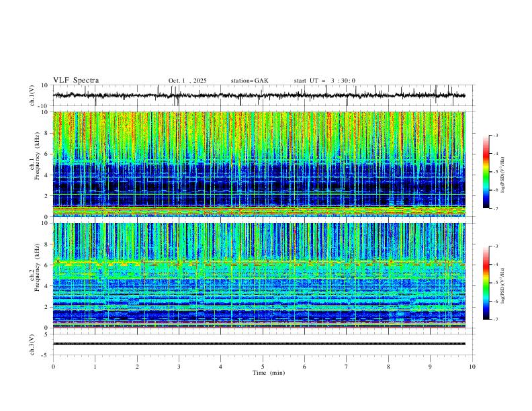Image resolution: width=532 pixels, height=411 pixels.
Task: Click the ch.1 frequency axis tick 6
Action: tap(46, 154)
